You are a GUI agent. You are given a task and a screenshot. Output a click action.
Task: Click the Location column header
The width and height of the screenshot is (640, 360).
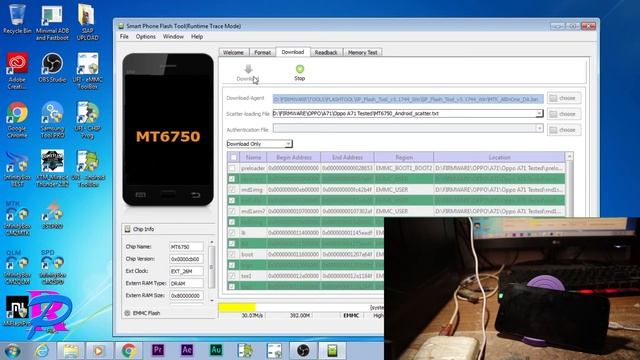499,157
